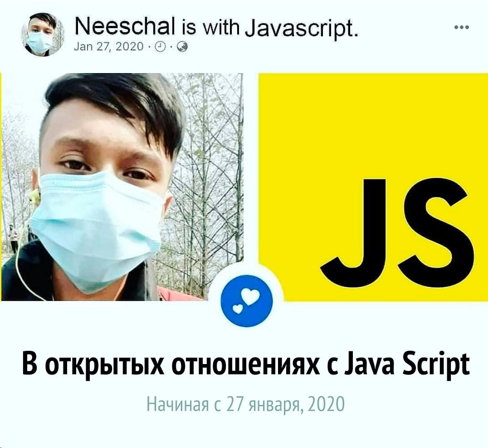
Task: Open the post options three-dots menu
Action: tap(462, 27)
